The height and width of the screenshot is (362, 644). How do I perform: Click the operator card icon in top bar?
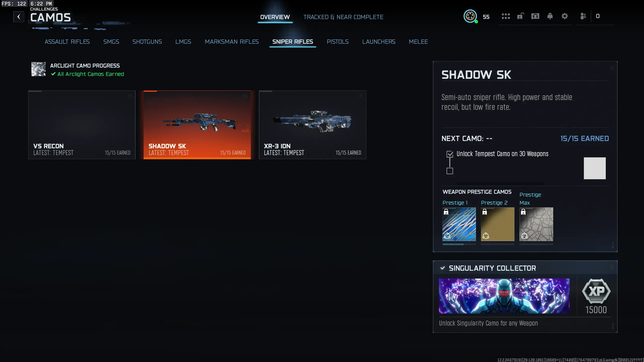(x=535, y=16)
